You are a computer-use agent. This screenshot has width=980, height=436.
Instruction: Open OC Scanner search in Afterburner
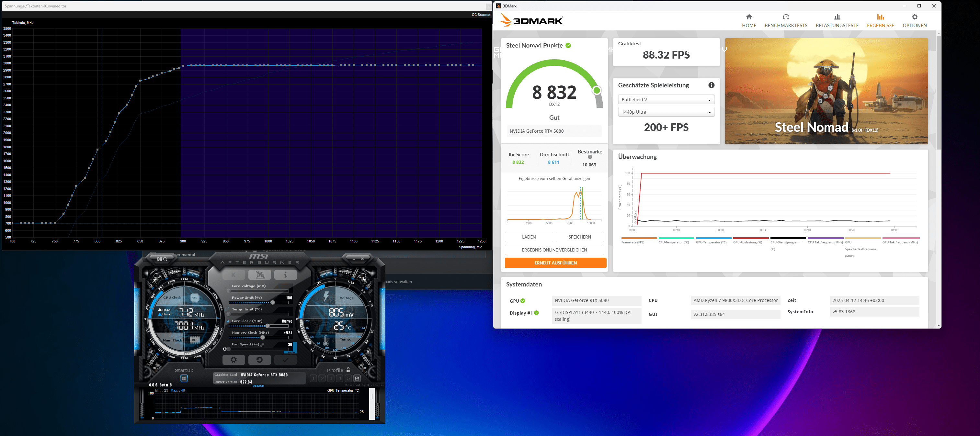click(163, 259)
